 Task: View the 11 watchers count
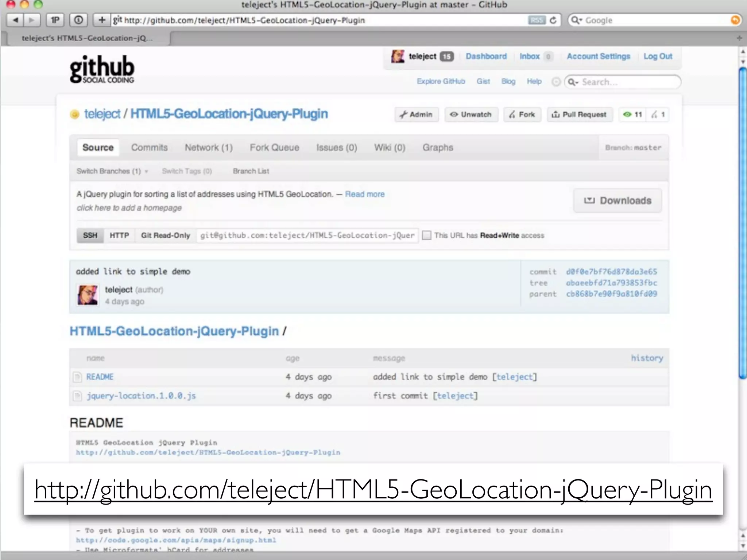pyautogui.click(x=632, y=114)
